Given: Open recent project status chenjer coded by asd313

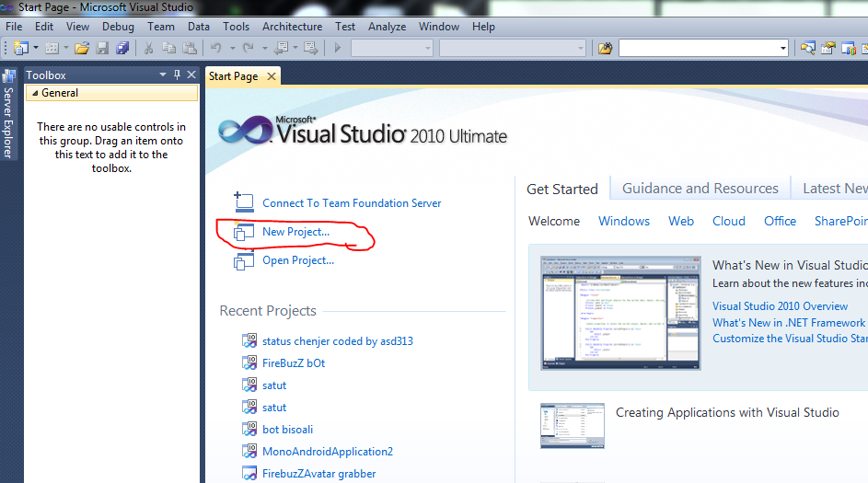Looking at the screenshot, I should (x=338, y=341).
